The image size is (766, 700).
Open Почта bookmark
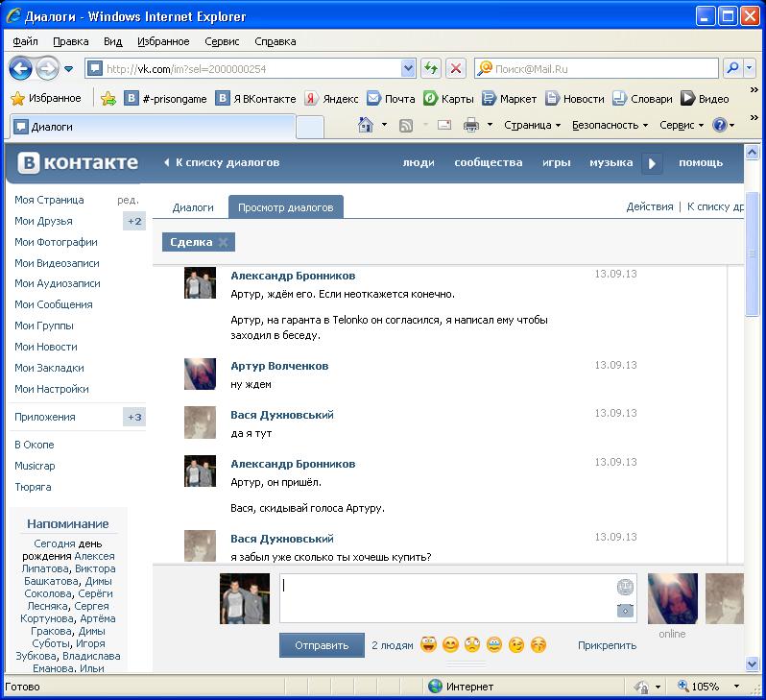[391, 99]
